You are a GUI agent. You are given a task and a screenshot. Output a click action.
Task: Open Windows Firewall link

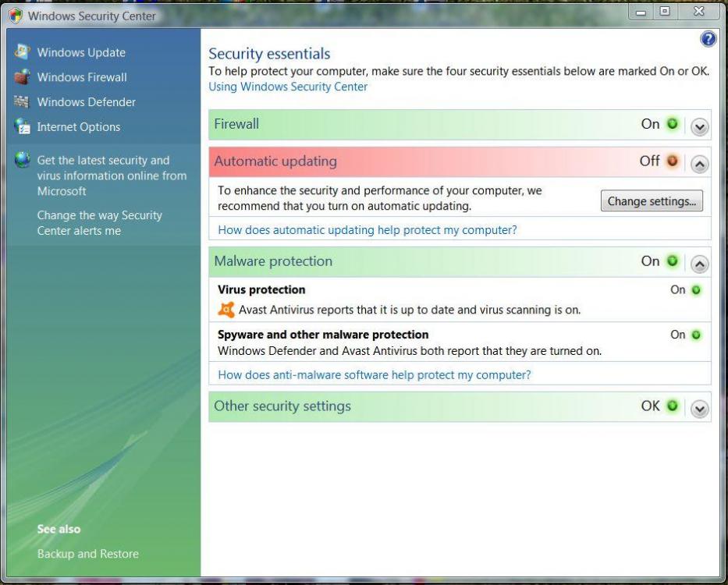tap(82, 77)
